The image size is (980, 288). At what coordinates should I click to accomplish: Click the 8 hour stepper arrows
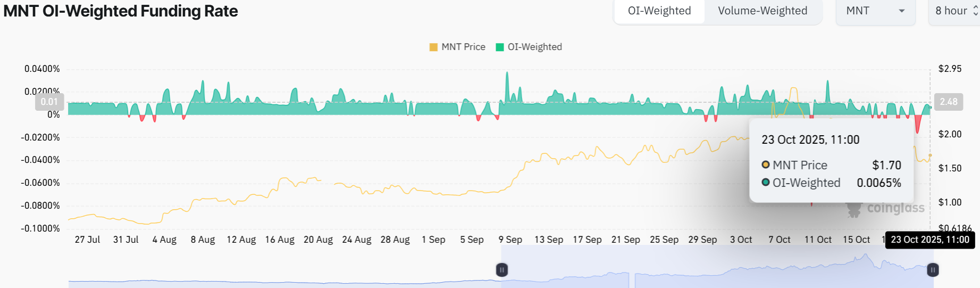[x=975, y=11]
